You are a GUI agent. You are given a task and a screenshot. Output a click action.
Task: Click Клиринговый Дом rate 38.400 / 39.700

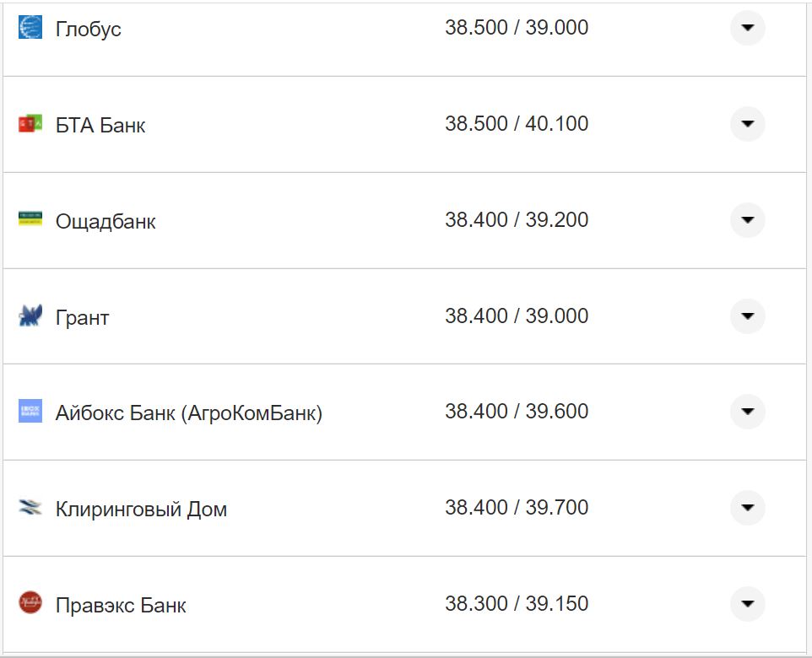click(x=517, y=508)
